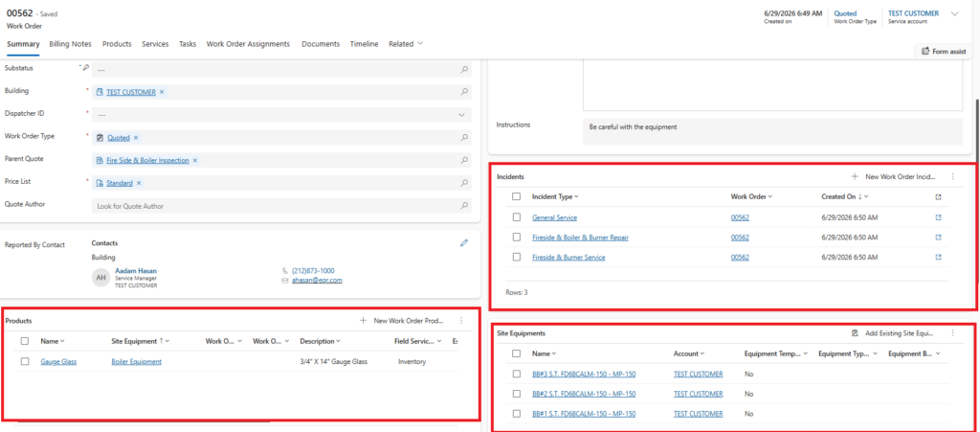
Task: Check Fireside & Boiler & Burner Repair row
Action: (516, 237)
